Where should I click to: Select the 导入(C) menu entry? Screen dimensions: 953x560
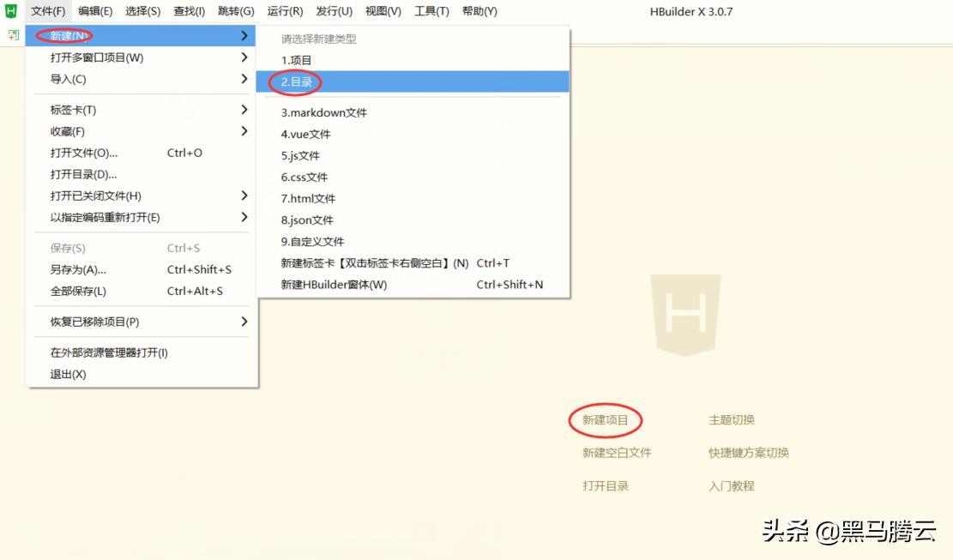tap(141, 79)
